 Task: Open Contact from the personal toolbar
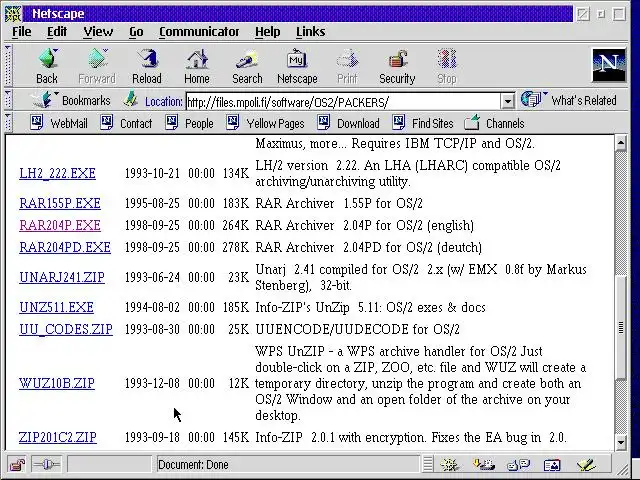click(x=126, y=123)
